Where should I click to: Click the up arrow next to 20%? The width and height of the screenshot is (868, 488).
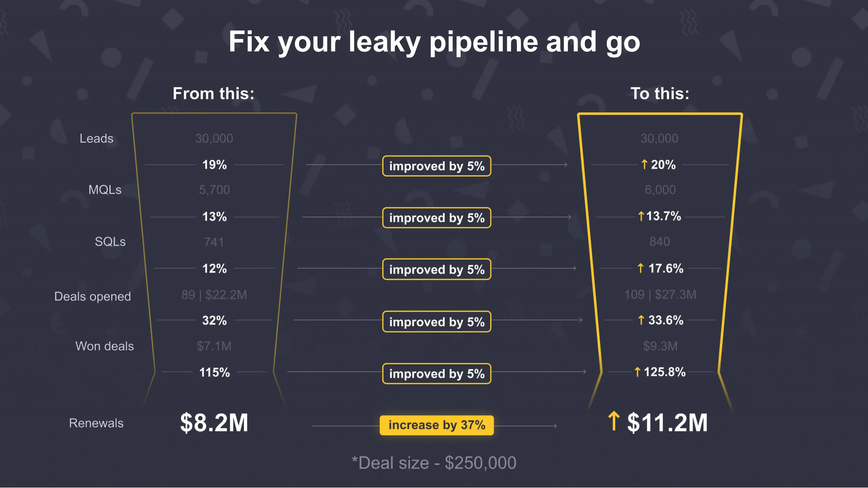pos(644,164)
